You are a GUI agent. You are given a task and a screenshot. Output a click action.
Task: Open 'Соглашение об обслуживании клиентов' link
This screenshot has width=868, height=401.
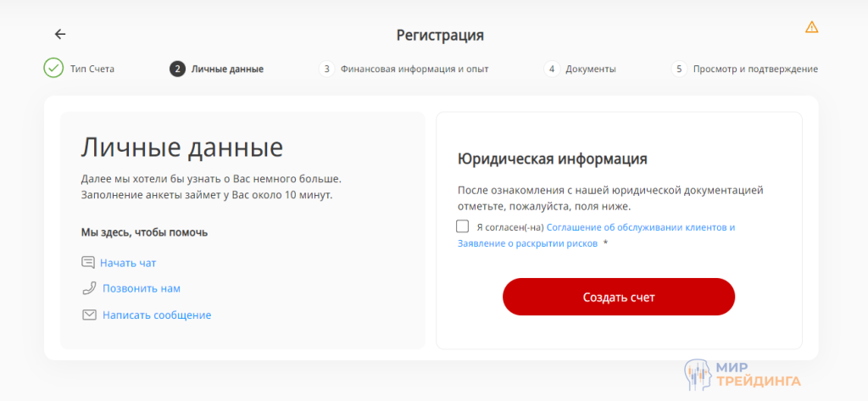click(x=640, y=227)
